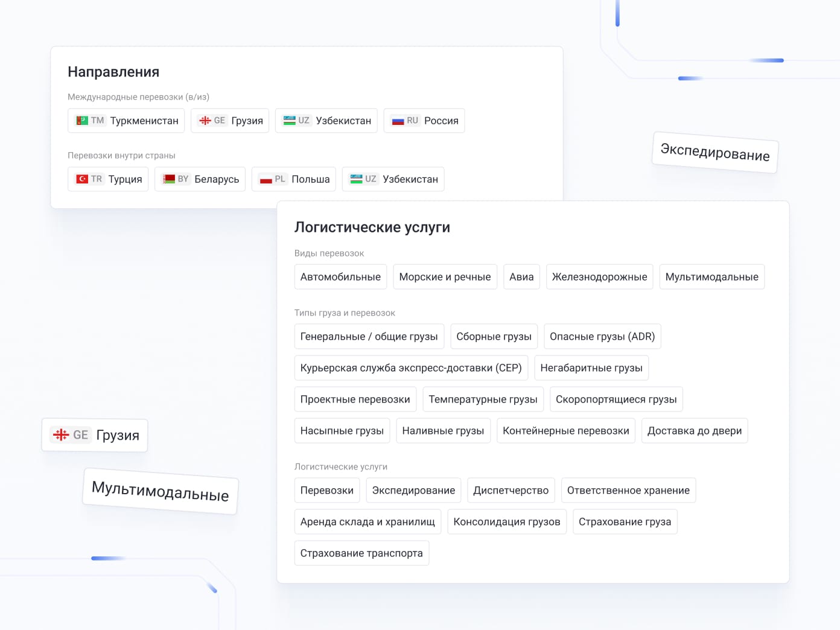Select the Авиа transport option
Screen dimensions: 840x630
pos(521,277)
